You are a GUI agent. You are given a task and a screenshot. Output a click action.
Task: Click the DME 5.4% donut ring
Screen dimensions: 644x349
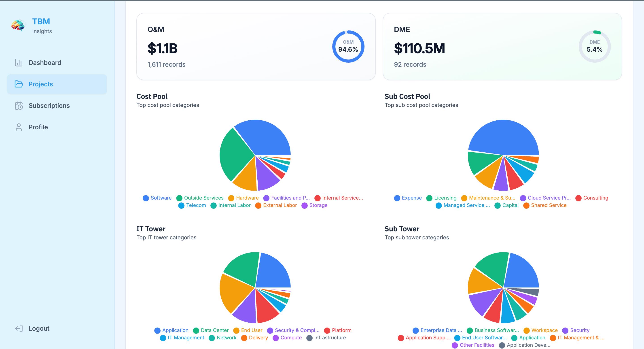tap(595, 47)
